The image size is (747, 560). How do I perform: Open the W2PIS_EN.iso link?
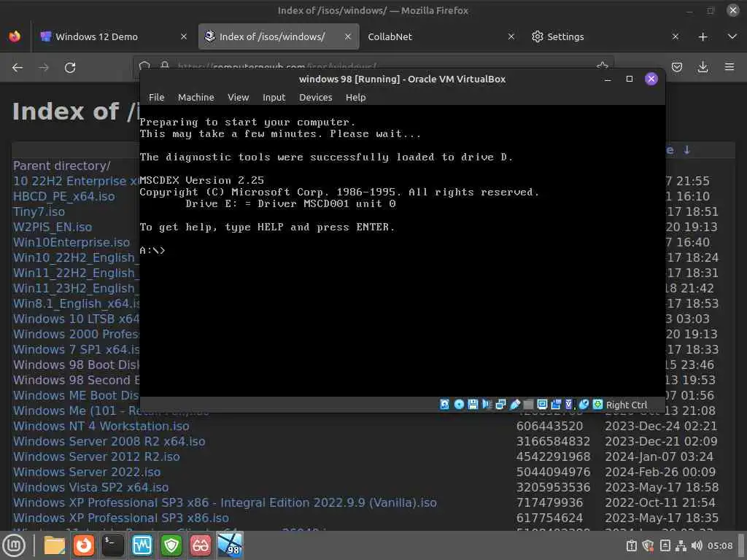(x=53, y=227)
